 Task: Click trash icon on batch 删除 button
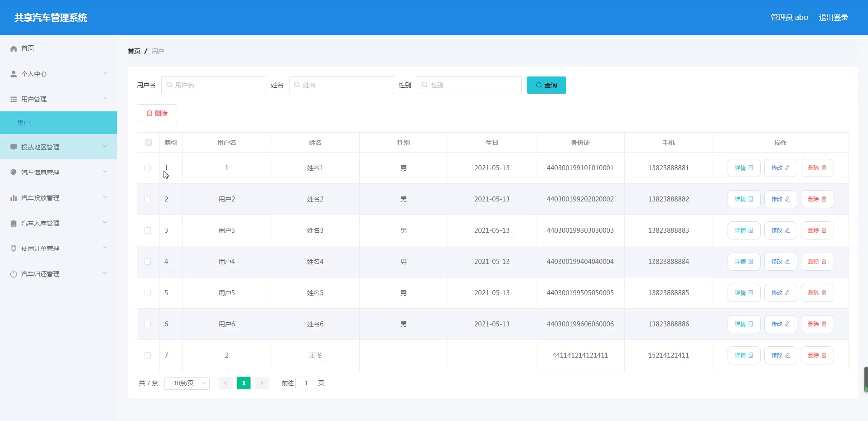pyautogui.click(x=149, y=113)
